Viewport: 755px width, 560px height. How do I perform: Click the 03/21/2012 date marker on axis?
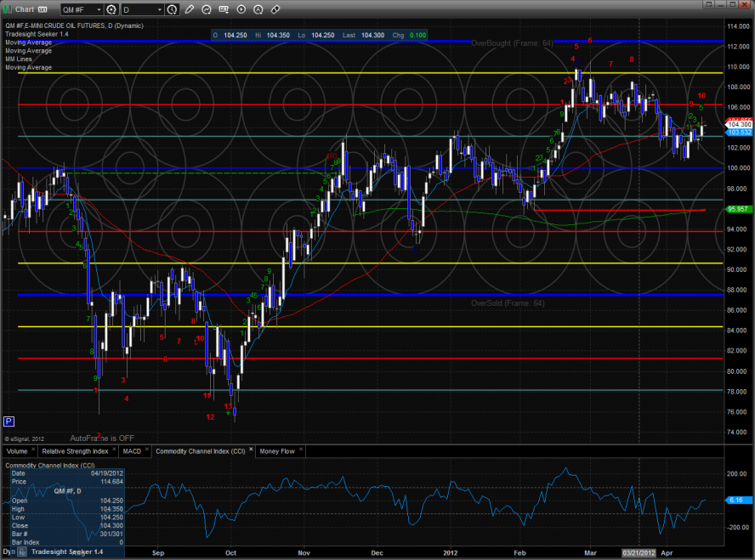(639, 552)
